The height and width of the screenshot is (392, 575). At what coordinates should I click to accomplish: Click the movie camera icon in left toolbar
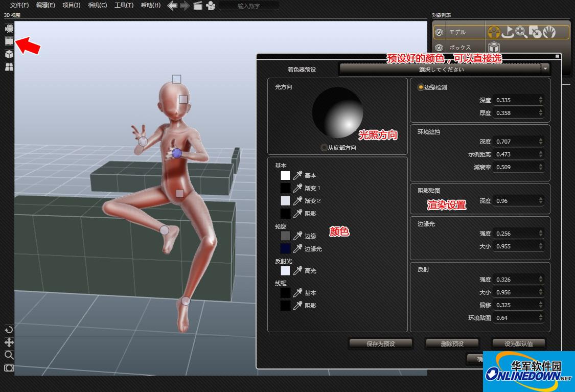9,29
